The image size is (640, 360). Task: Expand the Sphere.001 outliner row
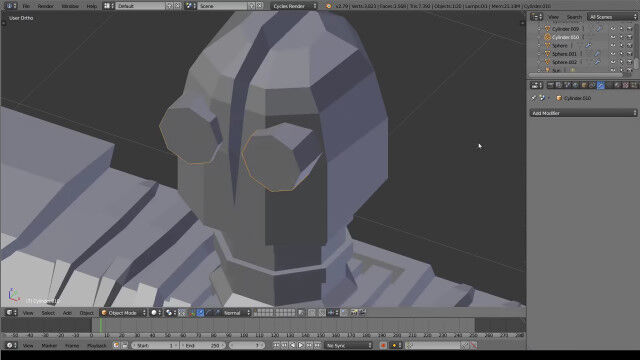click(x=539, y=54)
